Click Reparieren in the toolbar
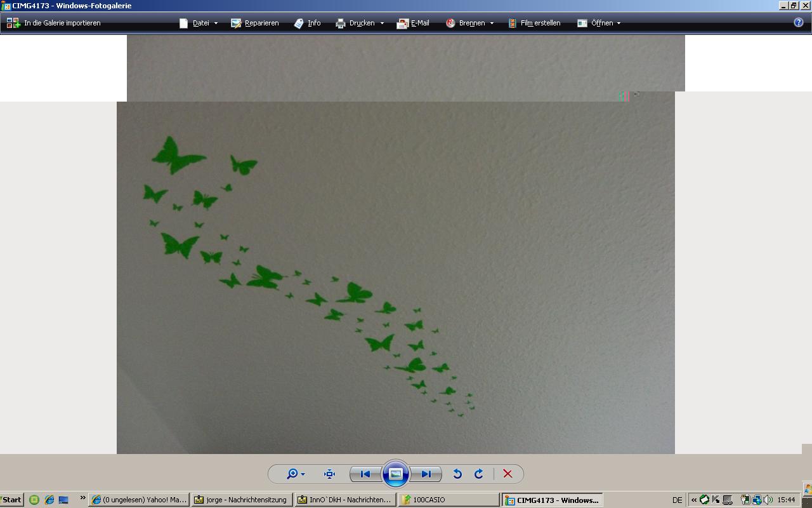Image resolution: width=812 pixels, height=508 pixels. coord(255,23)
